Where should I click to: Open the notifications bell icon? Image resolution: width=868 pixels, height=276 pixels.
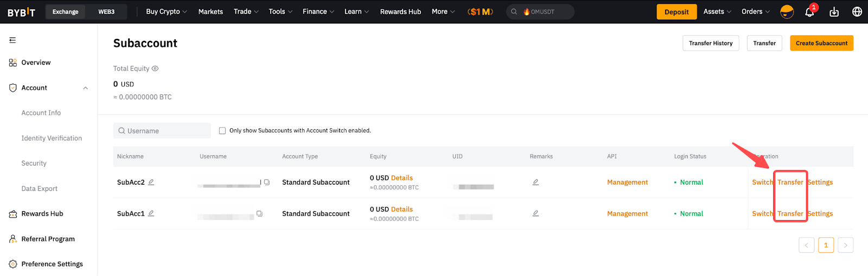[x=809, y=12]
